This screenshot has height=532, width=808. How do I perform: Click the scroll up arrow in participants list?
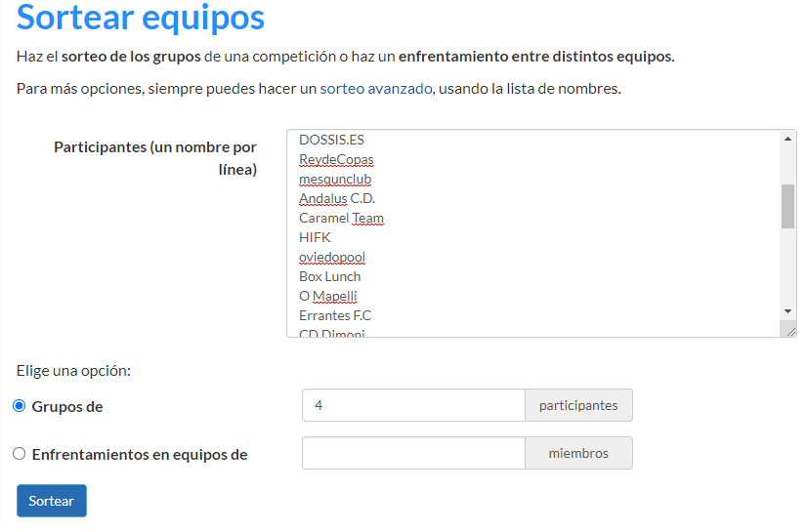[787, 139]
